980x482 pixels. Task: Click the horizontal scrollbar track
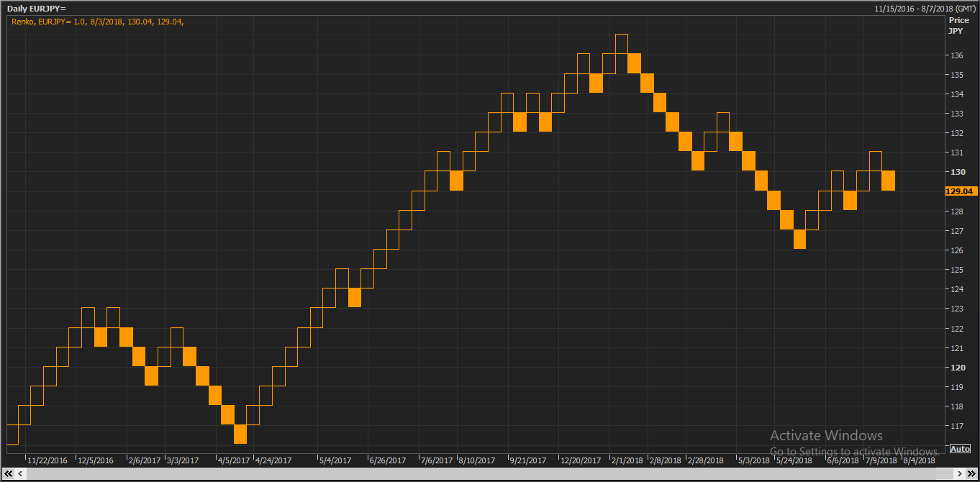[489, 473]
